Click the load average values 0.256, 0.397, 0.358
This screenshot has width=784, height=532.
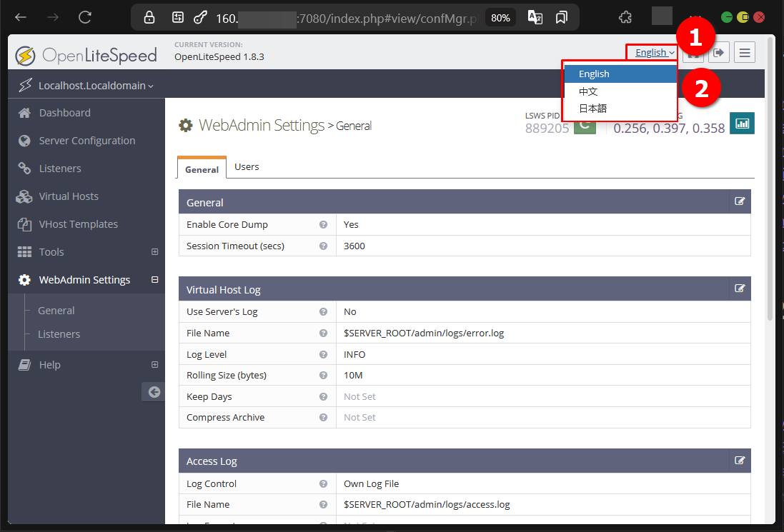(669, 129)
